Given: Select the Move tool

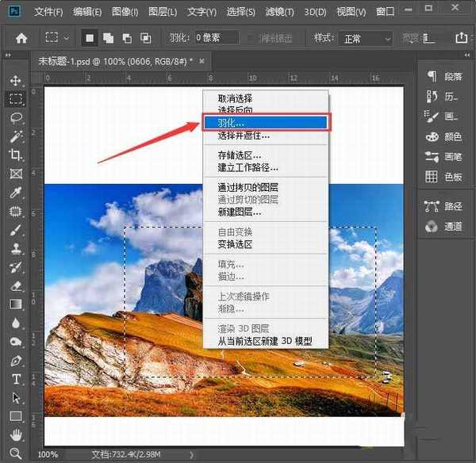Looking at the screenshot, I should point(16,81).
